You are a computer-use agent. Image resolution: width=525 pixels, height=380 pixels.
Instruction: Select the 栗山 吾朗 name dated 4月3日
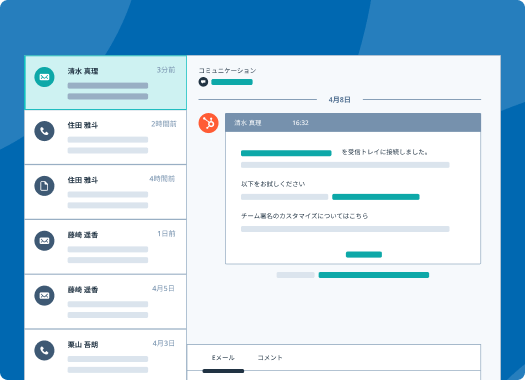83,345
